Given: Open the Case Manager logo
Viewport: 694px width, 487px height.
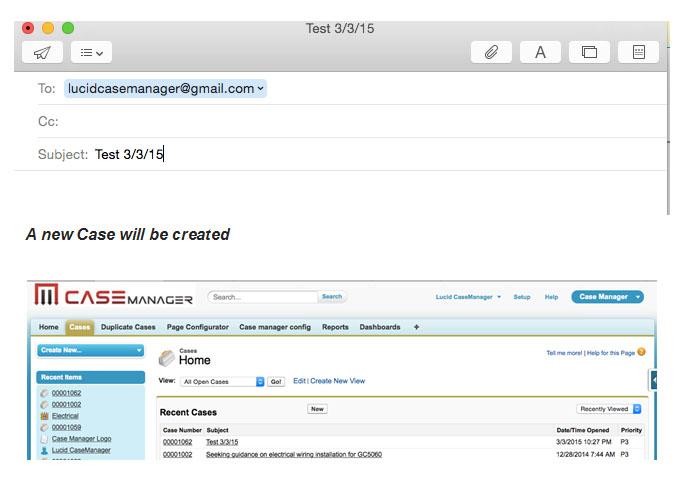Looking at the screenshot, I should pyautogui.click(x=114, y=295).
